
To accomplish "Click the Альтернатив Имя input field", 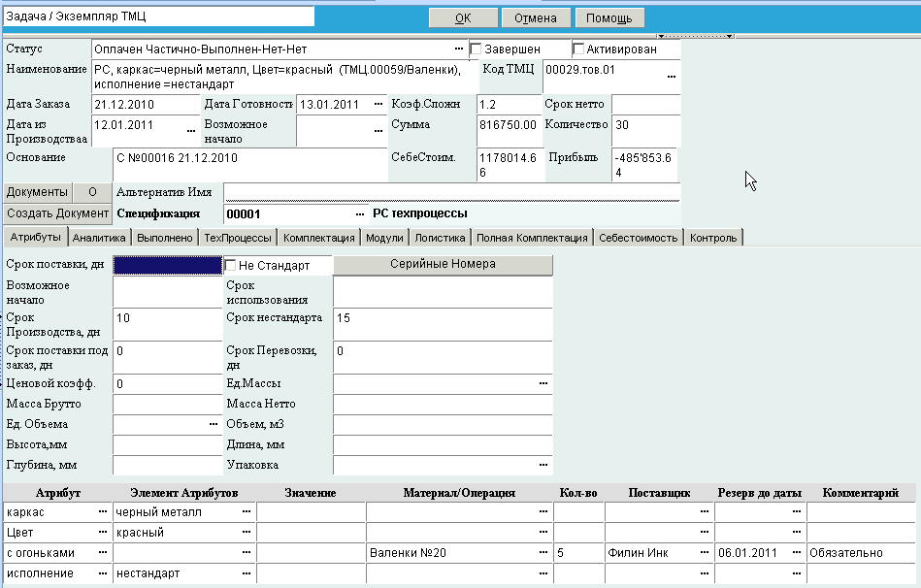I will pyautogui.click(x=451, y=192).
